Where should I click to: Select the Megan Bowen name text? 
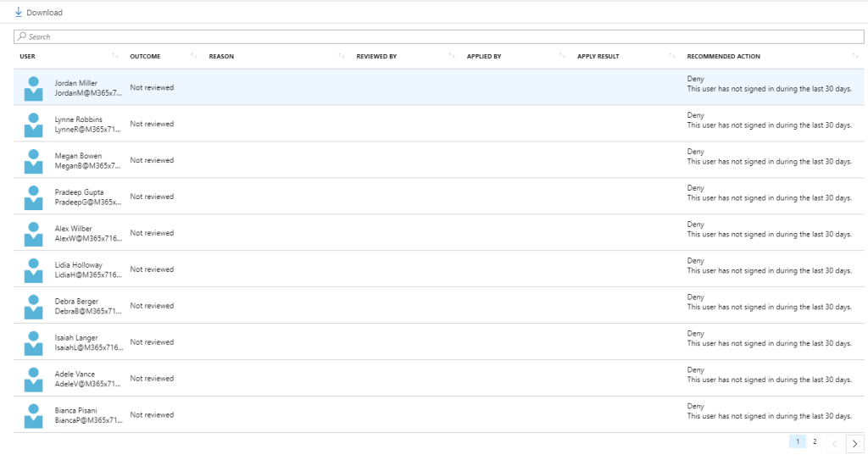pos(78,156)
